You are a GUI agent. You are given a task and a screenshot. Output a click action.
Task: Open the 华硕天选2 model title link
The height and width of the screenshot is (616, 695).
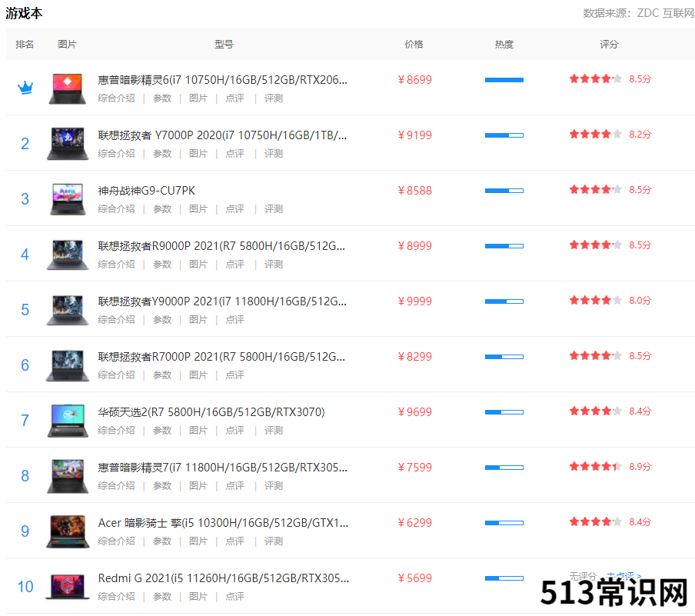(x=211, y=412)
